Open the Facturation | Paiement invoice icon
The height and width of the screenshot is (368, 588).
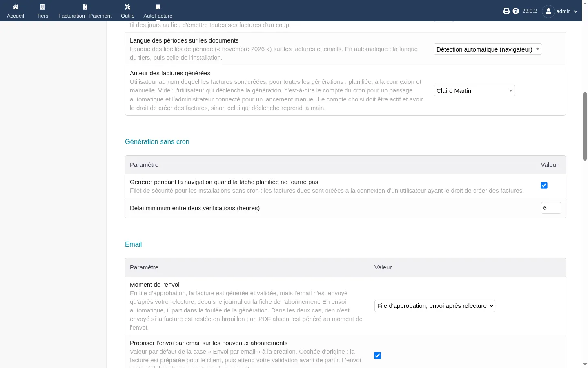85,7
